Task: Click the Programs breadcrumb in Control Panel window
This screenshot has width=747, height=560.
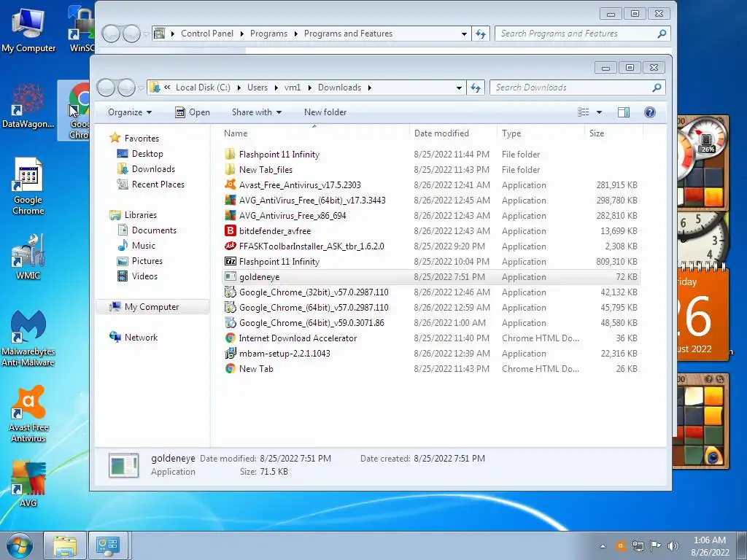Action: pyautogui.click(x=268, y=34)
